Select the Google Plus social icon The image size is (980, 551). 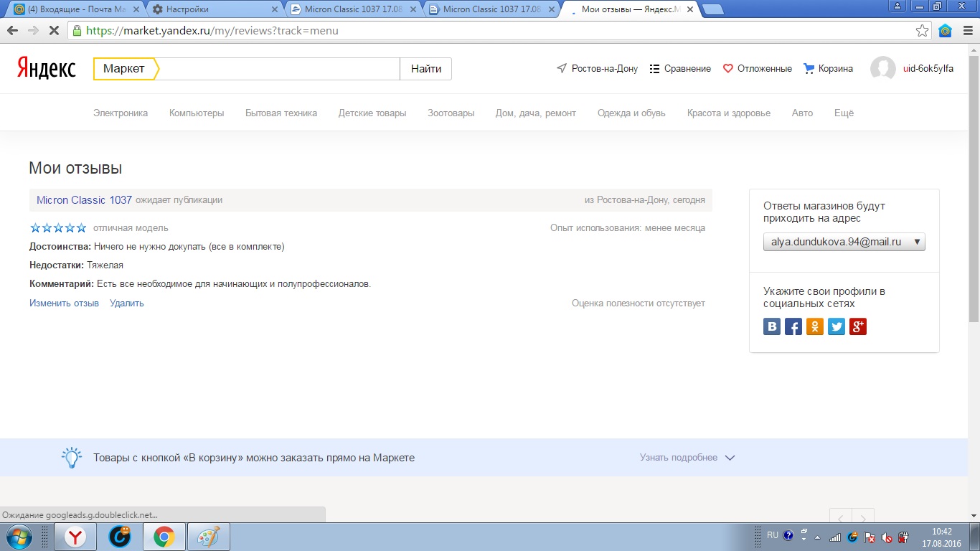point(858,327)
